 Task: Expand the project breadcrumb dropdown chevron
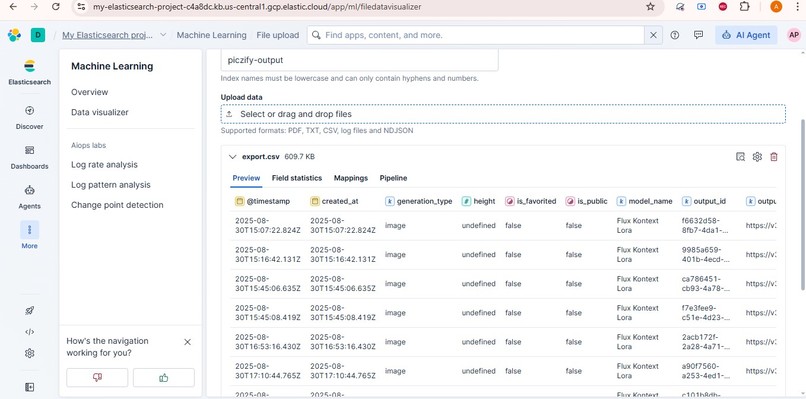(163, 35)
